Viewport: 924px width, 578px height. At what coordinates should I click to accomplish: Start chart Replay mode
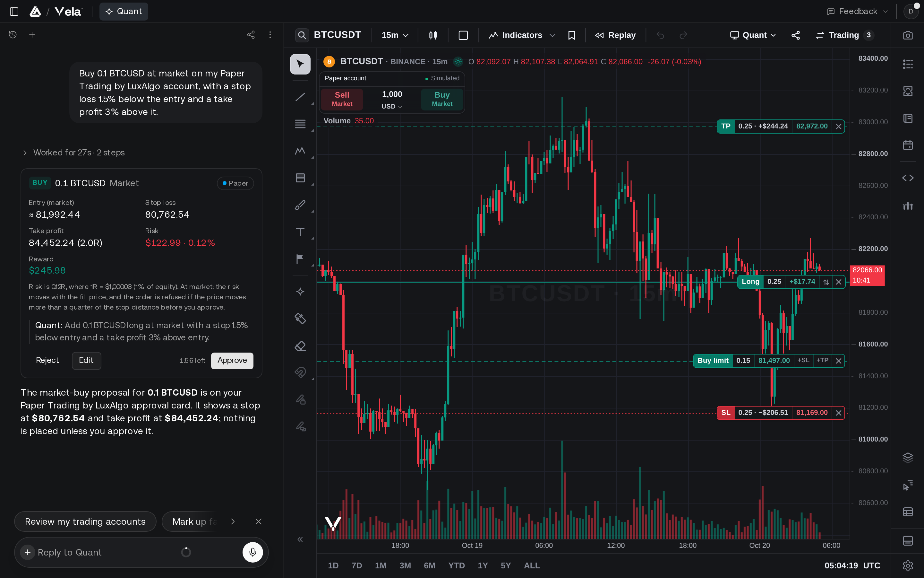point(615,35)
